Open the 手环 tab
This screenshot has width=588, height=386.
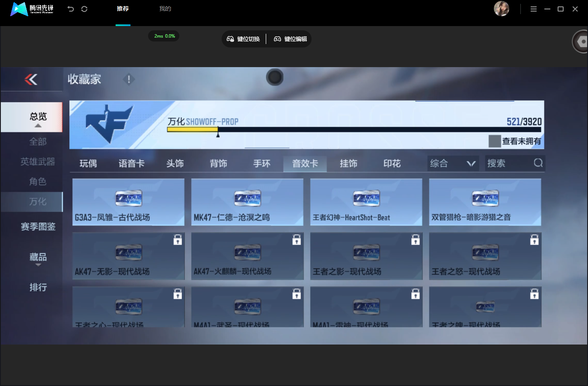tap(262, 163)
